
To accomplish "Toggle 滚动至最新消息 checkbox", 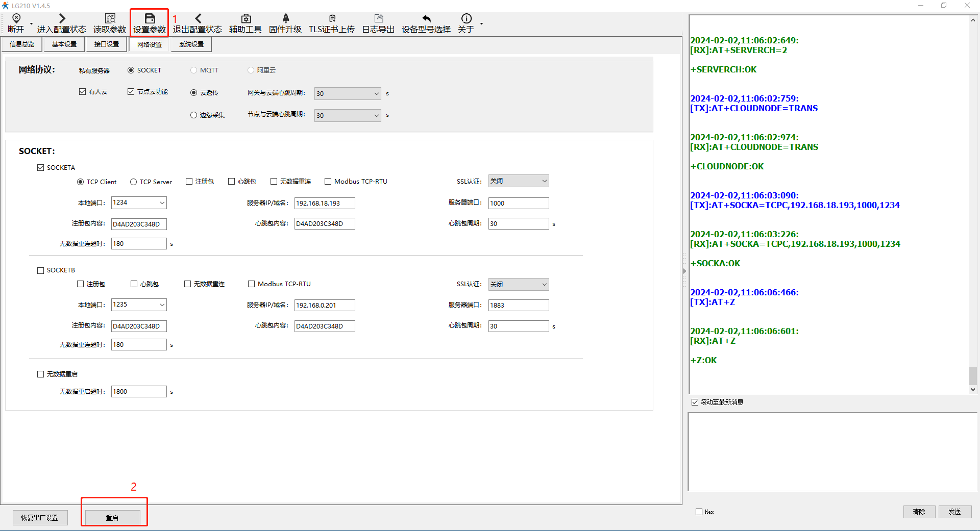I will click(695, 402).
